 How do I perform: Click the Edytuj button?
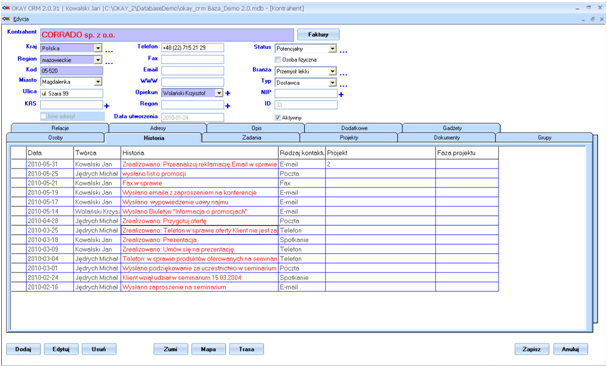pyautogui.click(x=61, y=349)
